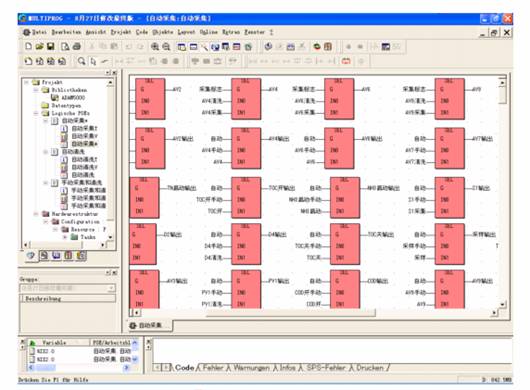The image size is (530, 390).
Task: Click the Save floppy disk toolbar icon
Action: click(51, 47)
